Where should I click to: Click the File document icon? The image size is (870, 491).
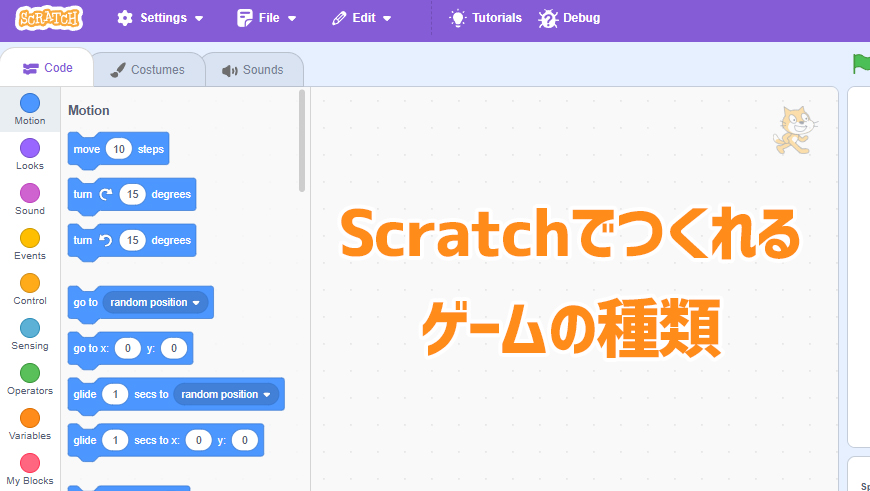click(x=245, y=18)
